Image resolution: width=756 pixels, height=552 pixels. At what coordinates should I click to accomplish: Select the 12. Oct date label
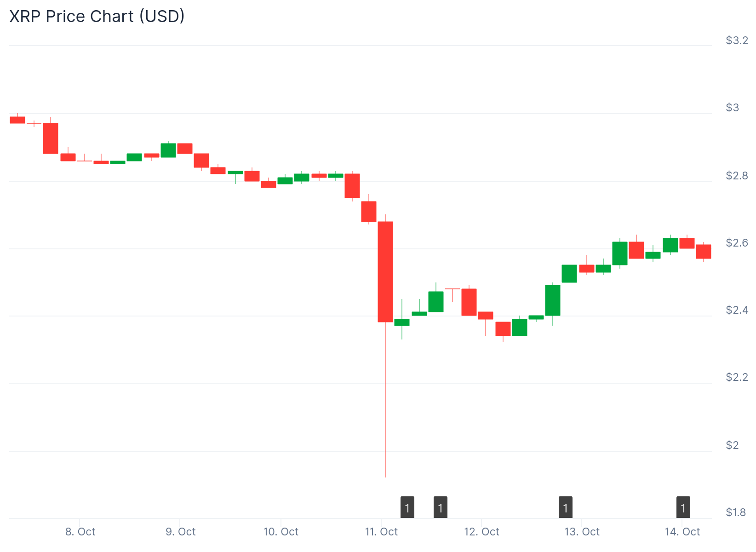pos(481,532)
